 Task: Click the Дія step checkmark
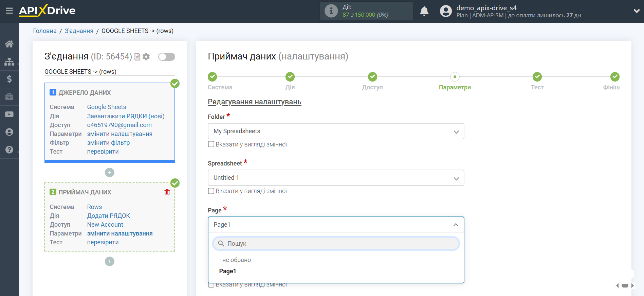(x=290, y=77)
